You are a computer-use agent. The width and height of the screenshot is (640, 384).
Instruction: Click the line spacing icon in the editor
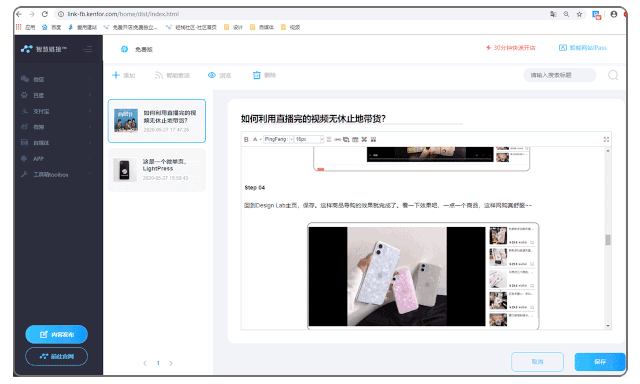pyautogui.click(x=329, y=140)
